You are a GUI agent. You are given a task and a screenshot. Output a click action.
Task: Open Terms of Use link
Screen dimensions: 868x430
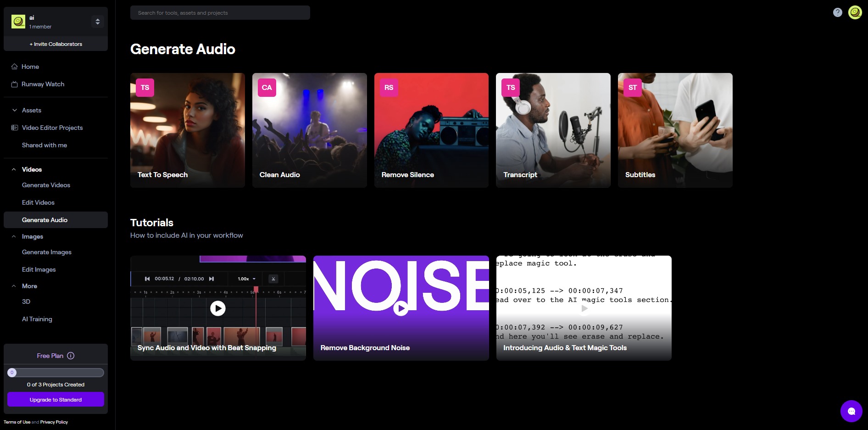17,422
